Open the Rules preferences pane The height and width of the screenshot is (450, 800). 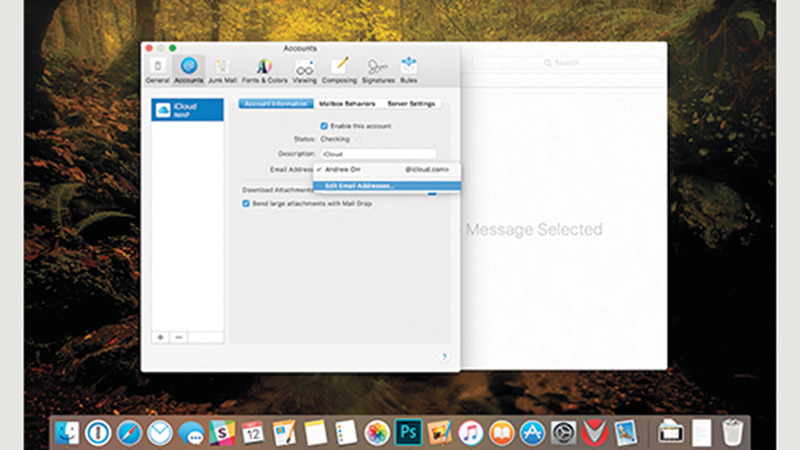[409, 69]
